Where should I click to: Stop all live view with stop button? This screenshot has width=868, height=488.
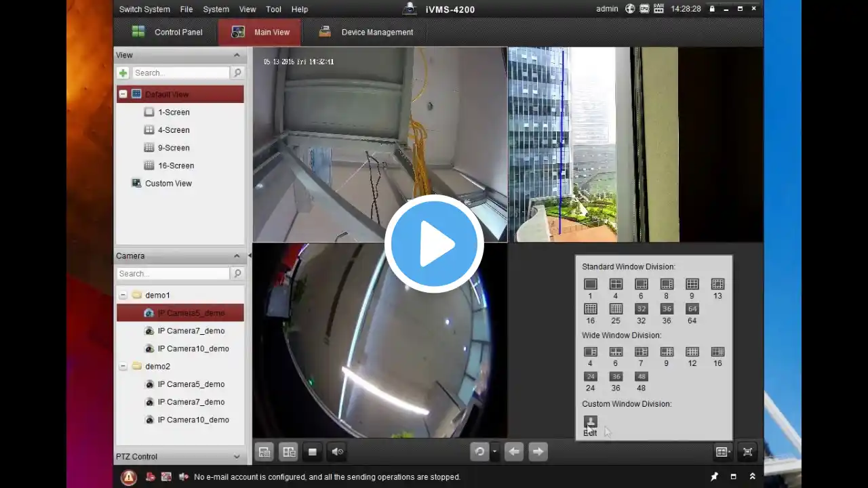(312, 452)
